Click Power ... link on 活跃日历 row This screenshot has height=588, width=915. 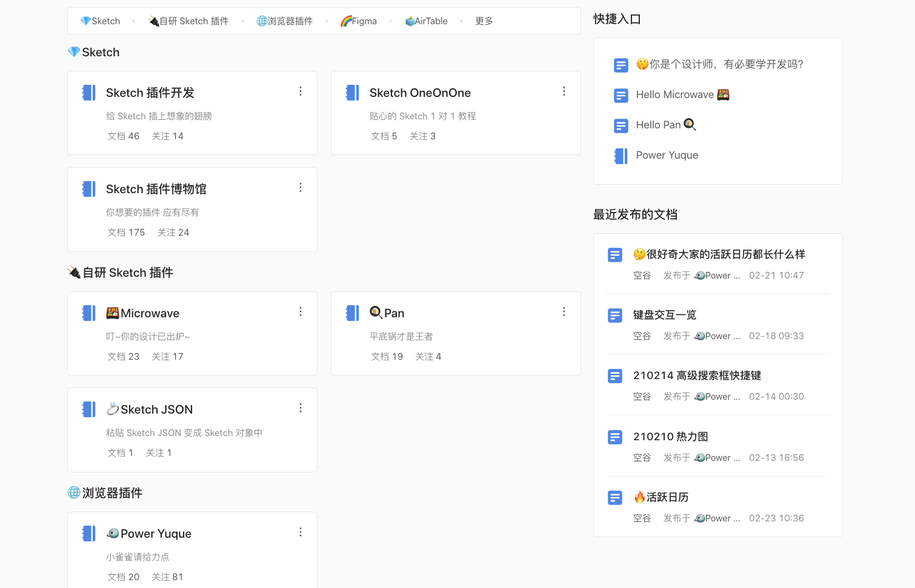[717, 518]
